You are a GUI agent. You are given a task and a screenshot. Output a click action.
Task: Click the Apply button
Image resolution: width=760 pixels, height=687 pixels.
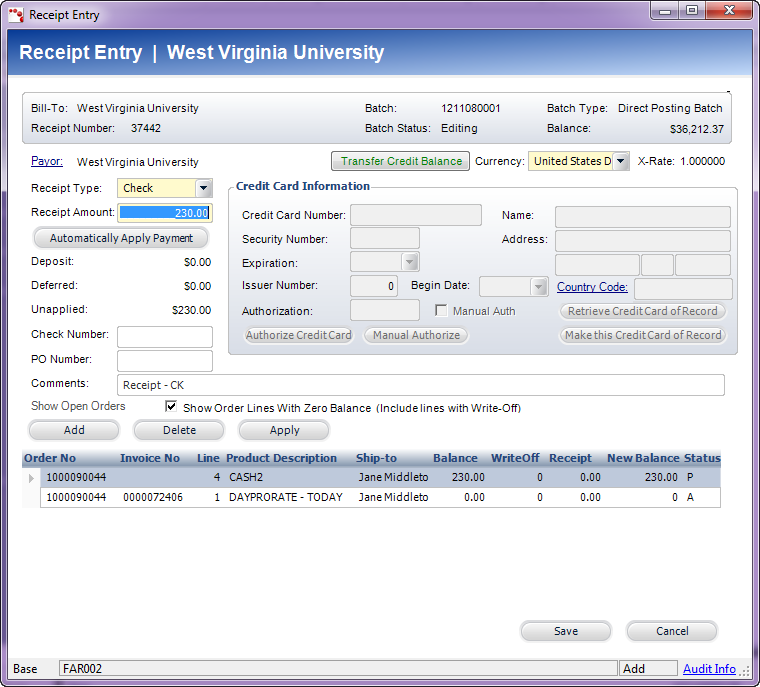point(285,431)
